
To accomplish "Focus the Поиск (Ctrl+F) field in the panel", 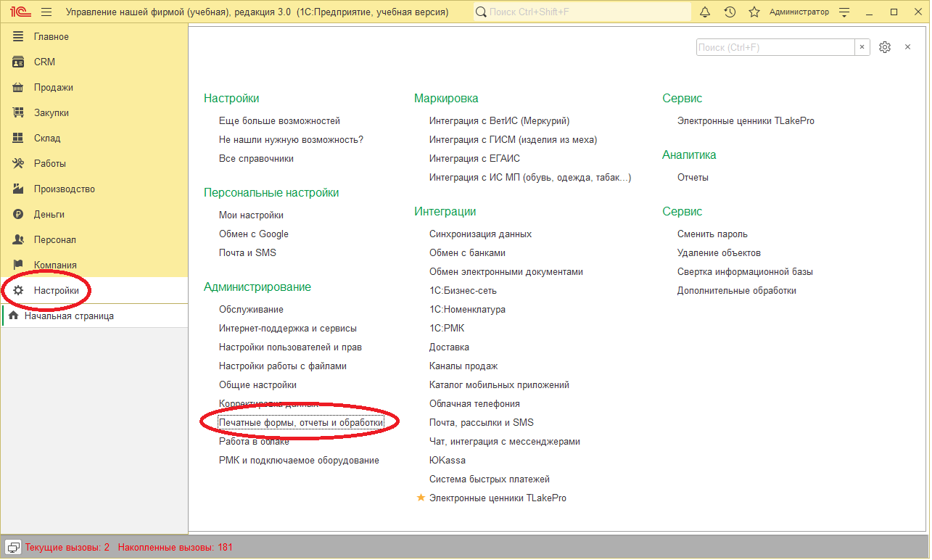I will 775,47.
